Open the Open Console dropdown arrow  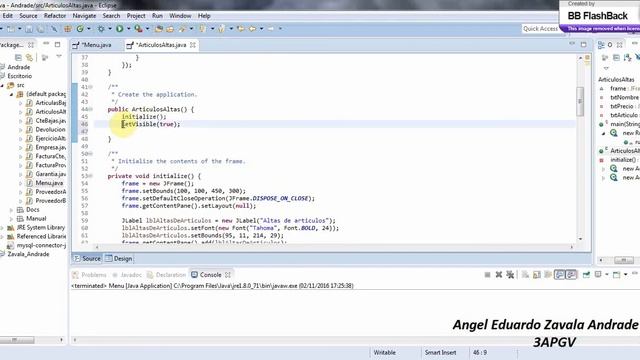pyautogui.click(x=626, y=274)
